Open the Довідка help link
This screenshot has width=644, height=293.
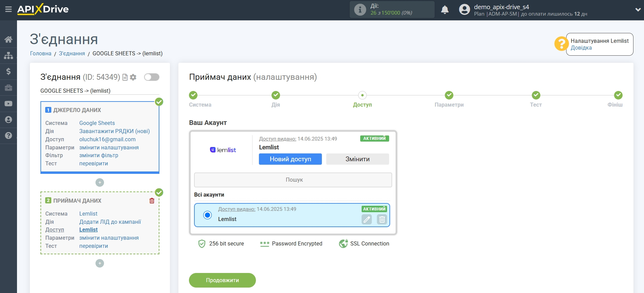(581, 48)
